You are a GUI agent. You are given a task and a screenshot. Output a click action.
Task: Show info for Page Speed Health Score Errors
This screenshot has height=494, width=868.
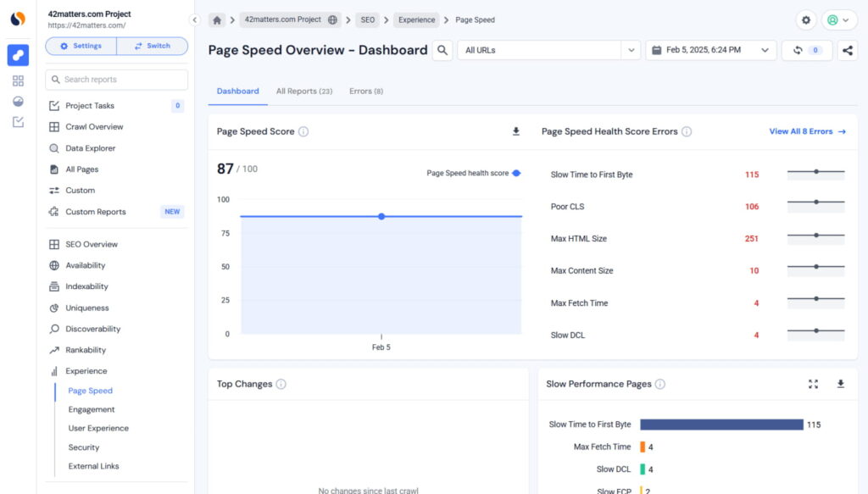pos(687,131)
